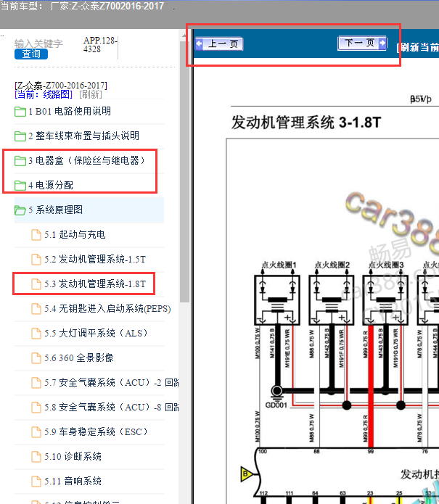Collapse the open folder icon 5 系统原理图

(x=20, y=210)
